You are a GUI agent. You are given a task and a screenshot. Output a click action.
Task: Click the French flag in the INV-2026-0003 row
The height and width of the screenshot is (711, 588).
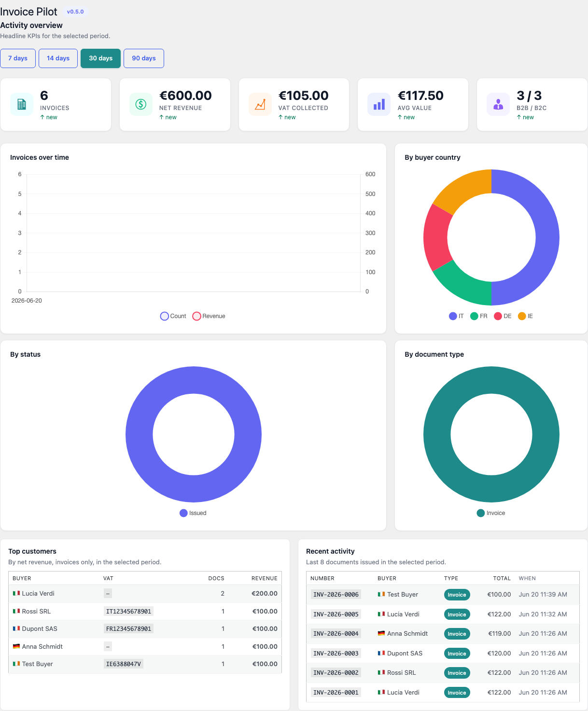381,653
